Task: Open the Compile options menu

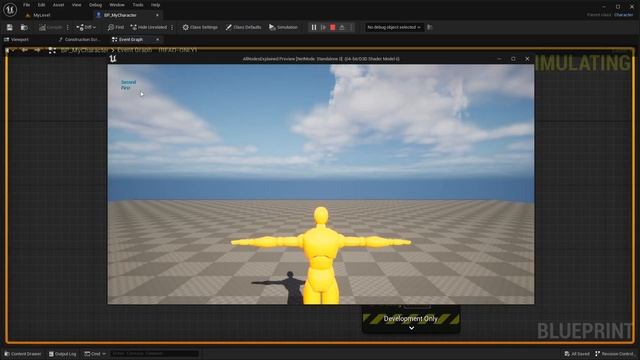Action: point(68,27)
